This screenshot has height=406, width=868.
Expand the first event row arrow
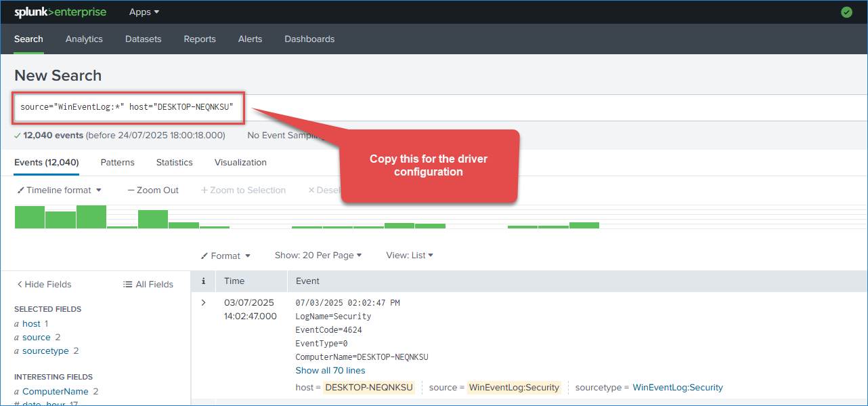(203, 302)
